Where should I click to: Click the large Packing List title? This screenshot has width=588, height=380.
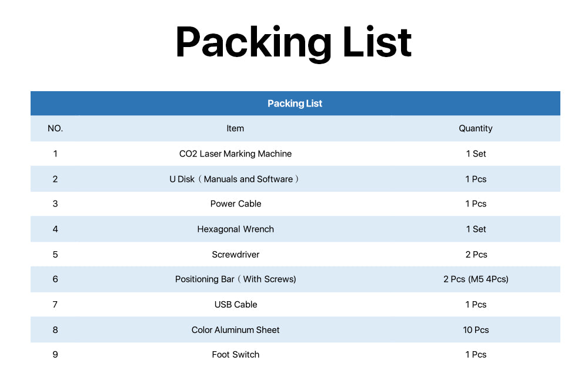point(293,42)
